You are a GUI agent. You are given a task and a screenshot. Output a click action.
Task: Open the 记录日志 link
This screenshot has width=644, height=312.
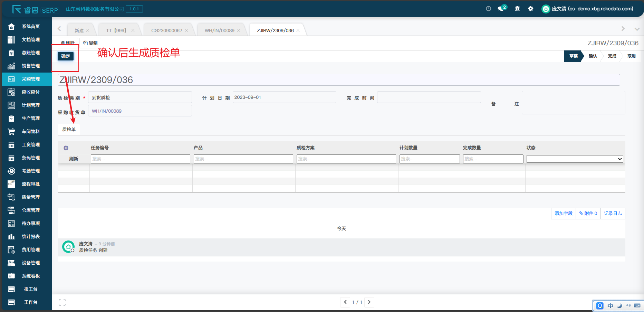tap(613, 214)
